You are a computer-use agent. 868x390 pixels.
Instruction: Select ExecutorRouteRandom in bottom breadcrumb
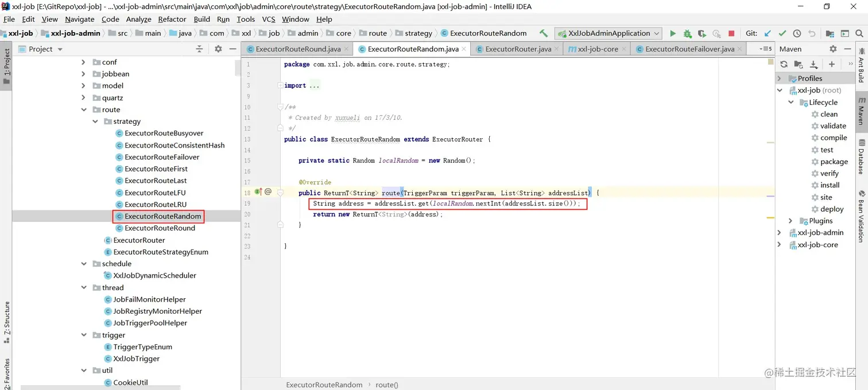point(324,384)
